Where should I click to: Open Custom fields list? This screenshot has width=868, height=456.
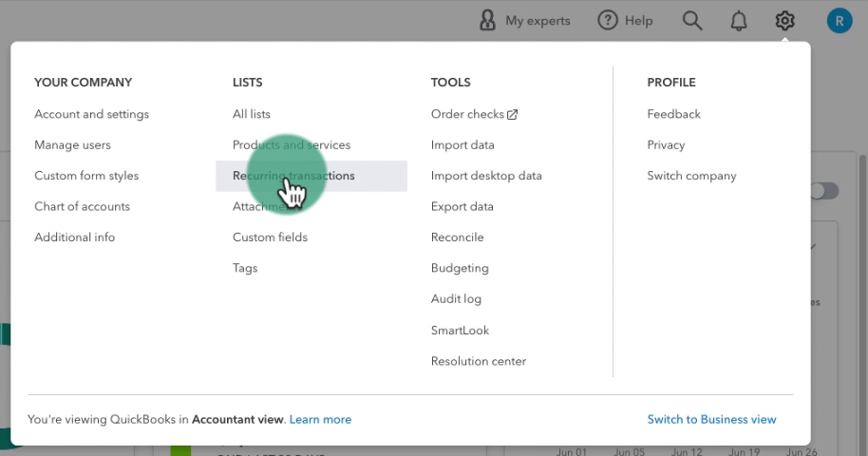pyautogui.click(x=270, y=237)
